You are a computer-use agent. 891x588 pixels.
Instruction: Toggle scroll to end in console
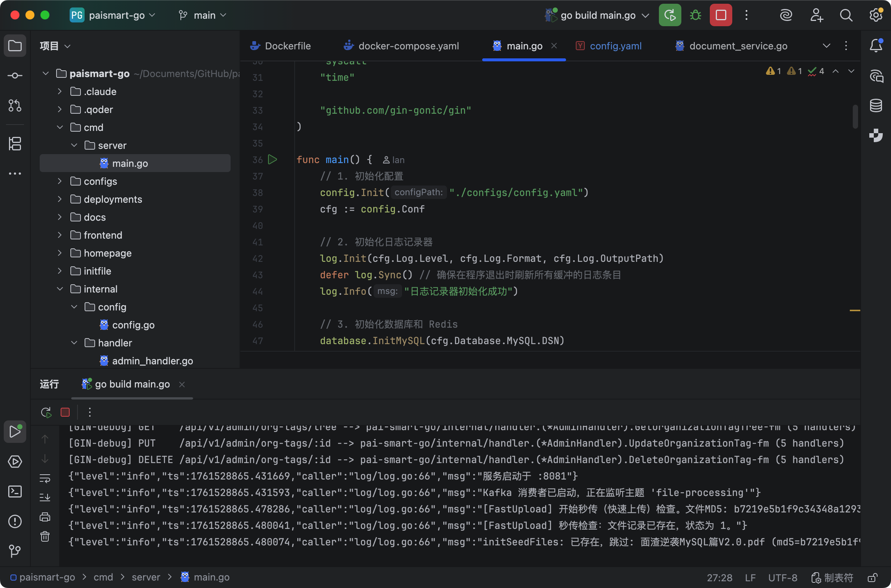click(45, 497)
